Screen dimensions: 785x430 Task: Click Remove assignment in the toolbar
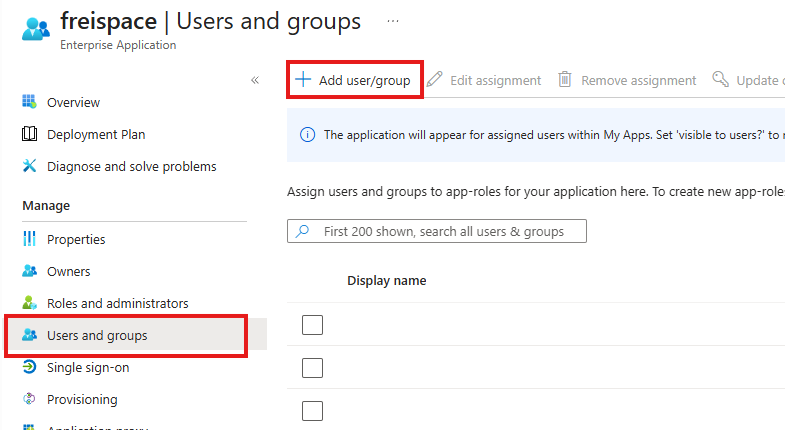click(x=627, y=80)
